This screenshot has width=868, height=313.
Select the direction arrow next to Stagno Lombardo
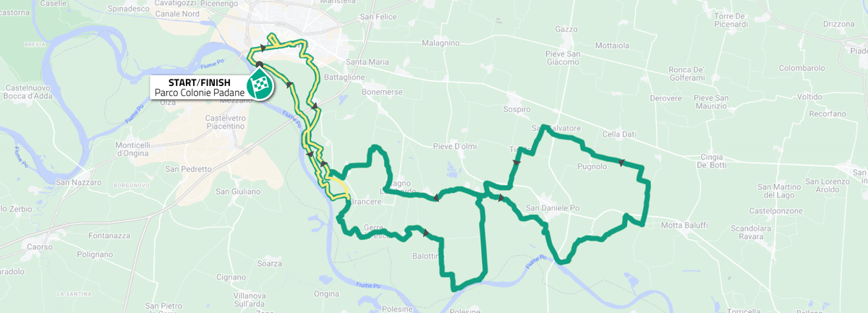[436, 197]
